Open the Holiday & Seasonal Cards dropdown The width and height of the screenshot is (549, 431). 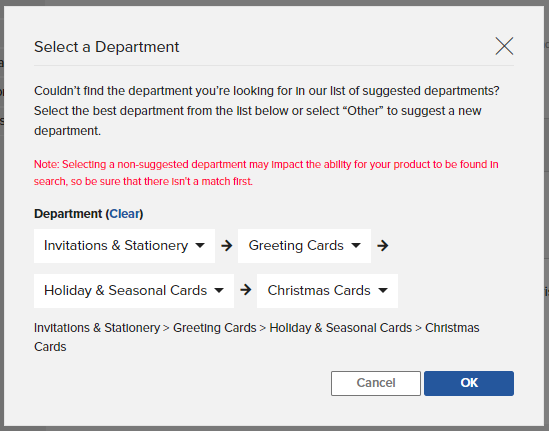pos(134,291)
